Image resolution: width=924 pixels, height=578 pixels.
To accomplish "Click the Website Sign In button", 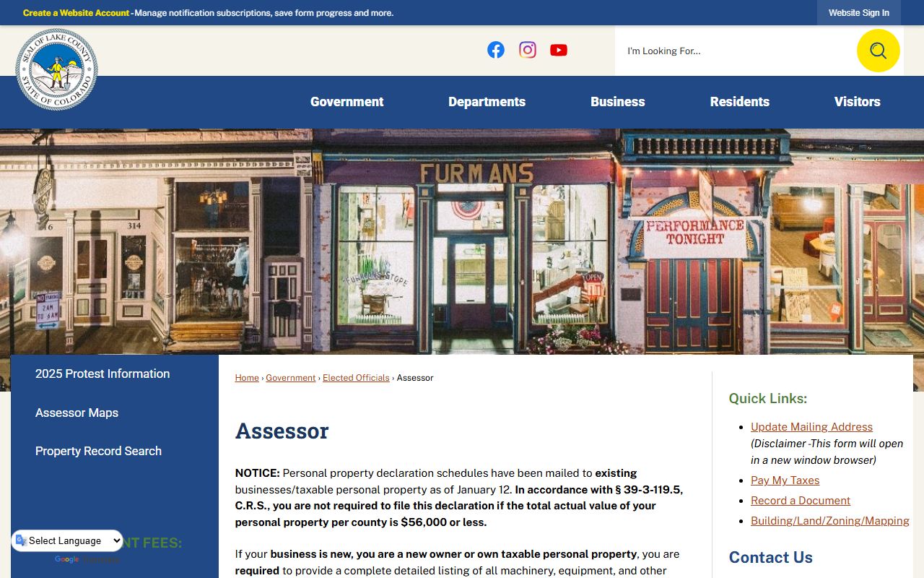I will coord(859,13).
